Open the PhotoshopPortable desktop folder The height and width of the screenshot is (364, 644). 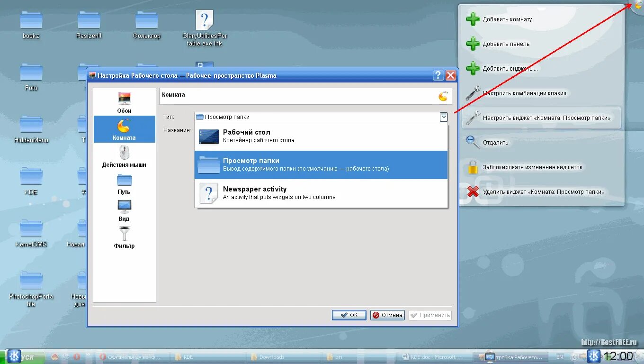point(31,289)
